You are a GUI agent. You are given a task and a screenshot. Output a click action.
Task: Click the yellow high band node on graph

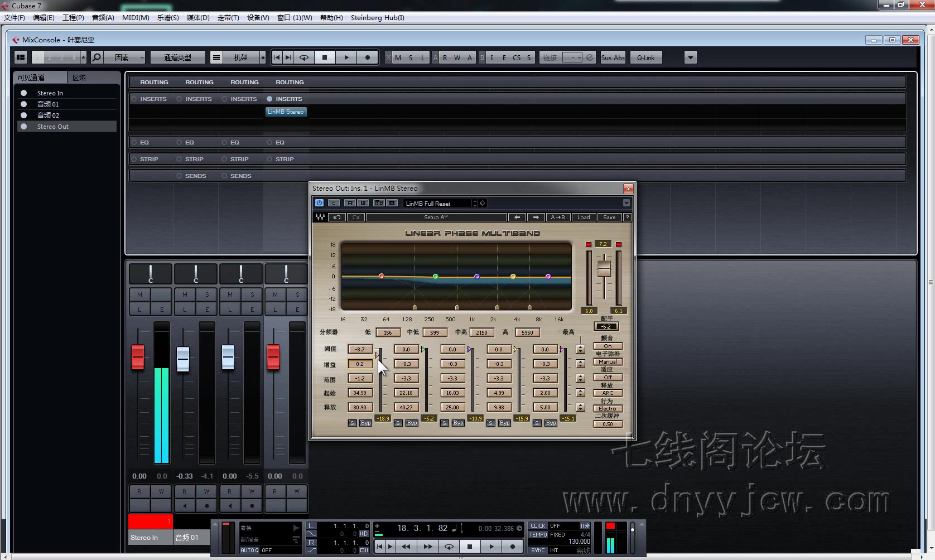point(513,277)
